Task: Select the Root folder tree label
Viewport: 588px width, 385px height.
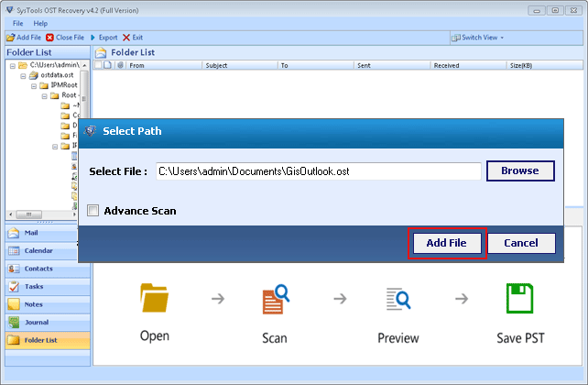Action: pos(69,95)
